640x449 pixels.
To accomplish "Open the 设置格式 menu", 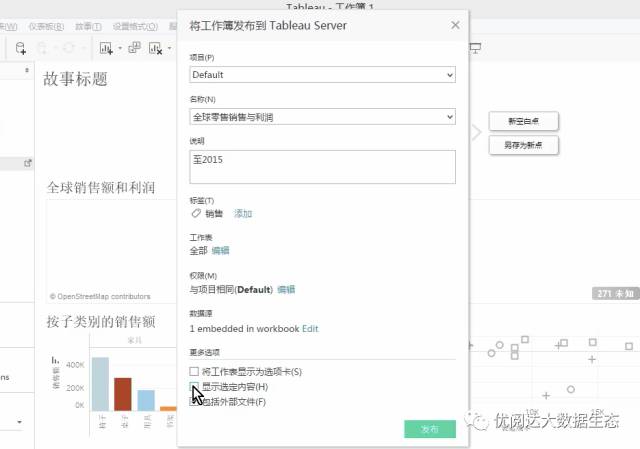I will (133, 26).
